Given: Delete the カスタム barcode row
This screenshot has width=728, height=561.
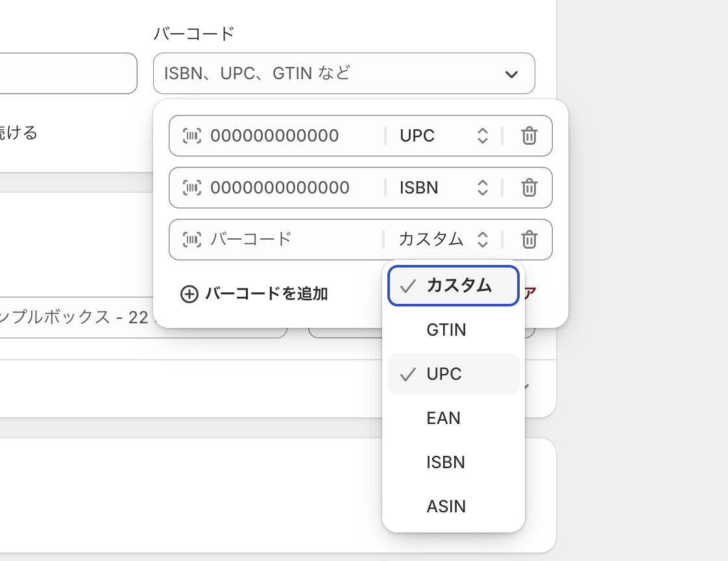Looking at the screenshot, I should coord(529,240).
